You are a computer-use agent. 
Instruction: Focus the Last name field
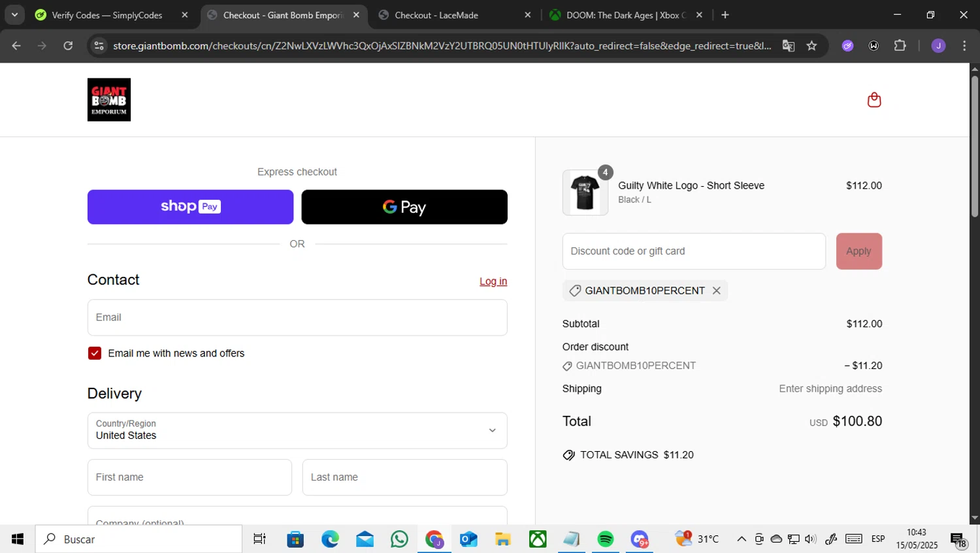[404, 477]
